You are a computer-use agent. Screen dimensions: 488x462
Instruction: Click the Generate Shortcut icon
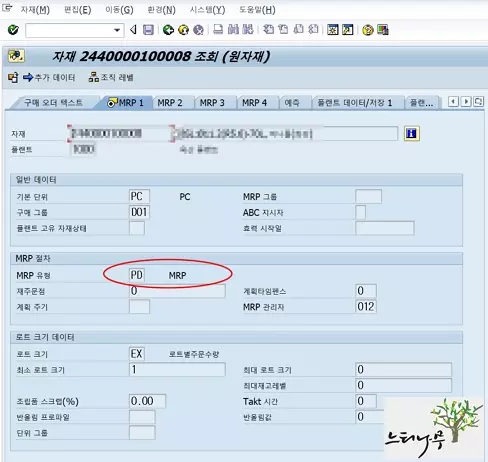[x=347, y=30]
